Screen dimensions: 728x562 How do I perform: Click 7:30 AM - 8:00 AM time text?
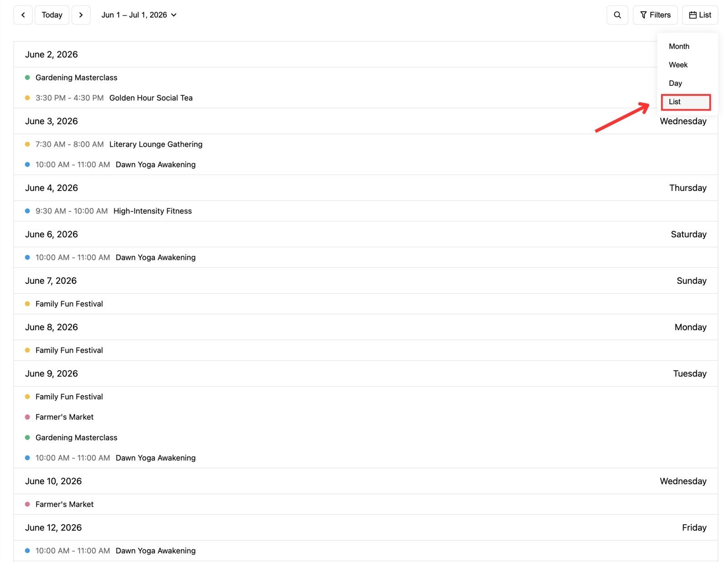point(70,144)
